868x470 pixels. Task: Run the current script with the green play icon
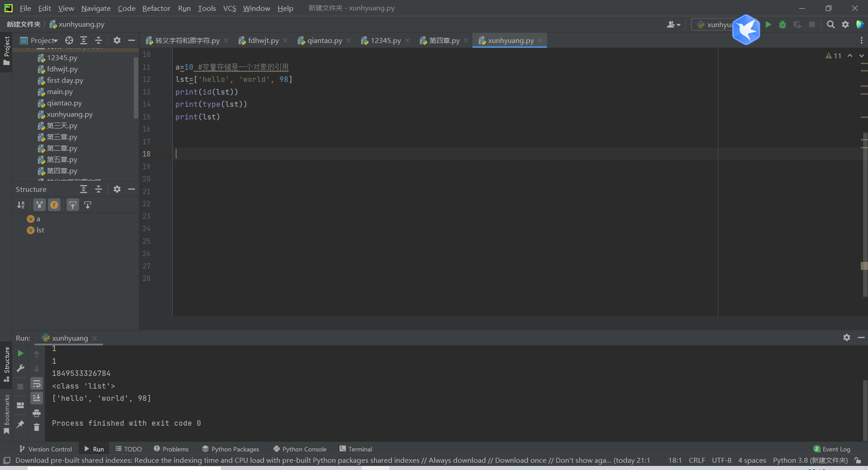click(x=769, y=25)
